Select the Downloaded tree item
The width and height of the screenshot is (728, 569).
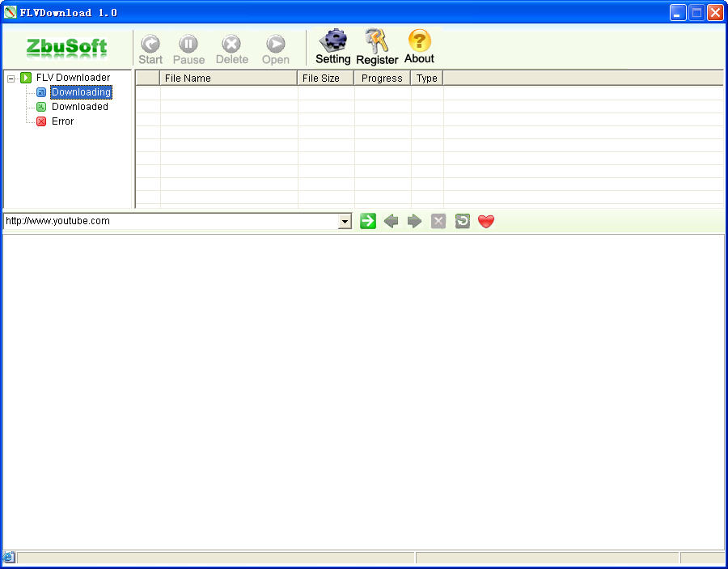79,107
